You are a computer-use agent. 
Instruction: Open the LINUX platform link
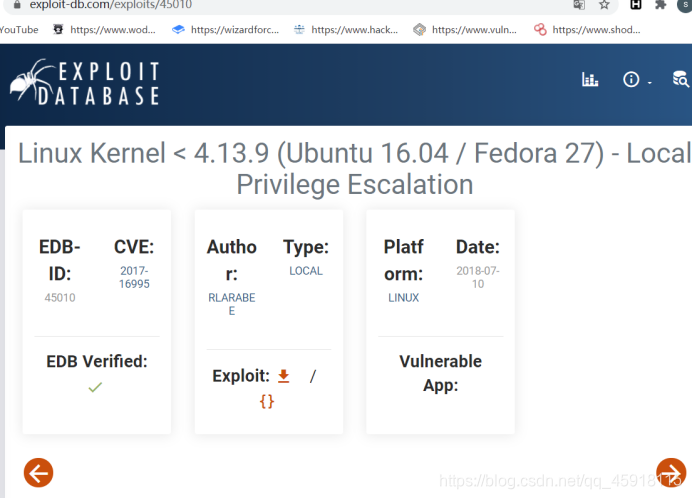(x=403, y=298)
